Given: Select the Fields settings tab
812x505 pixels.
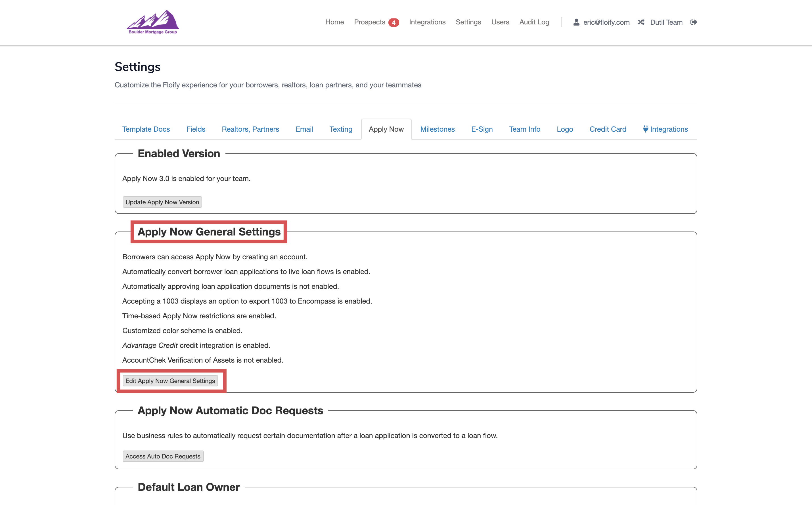Looking at the screenshot, I should pyautogui.click(x=196, y=129).
